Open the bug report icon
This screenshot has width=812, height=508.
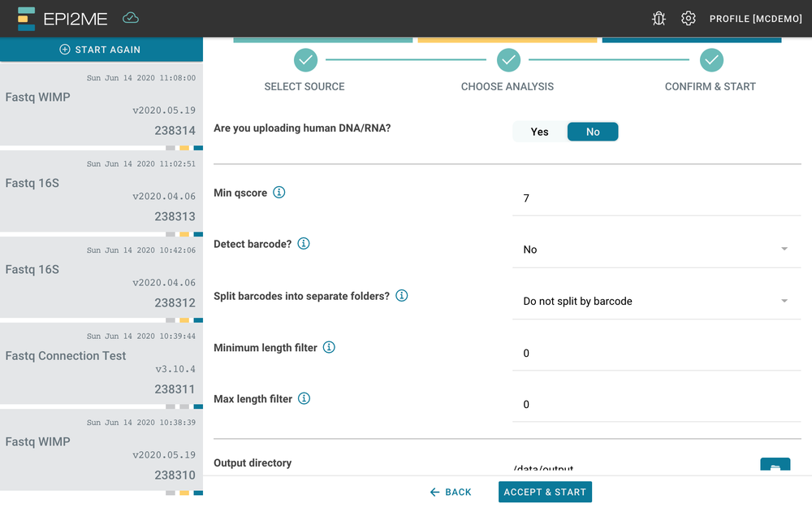click(x=659, y=19)
